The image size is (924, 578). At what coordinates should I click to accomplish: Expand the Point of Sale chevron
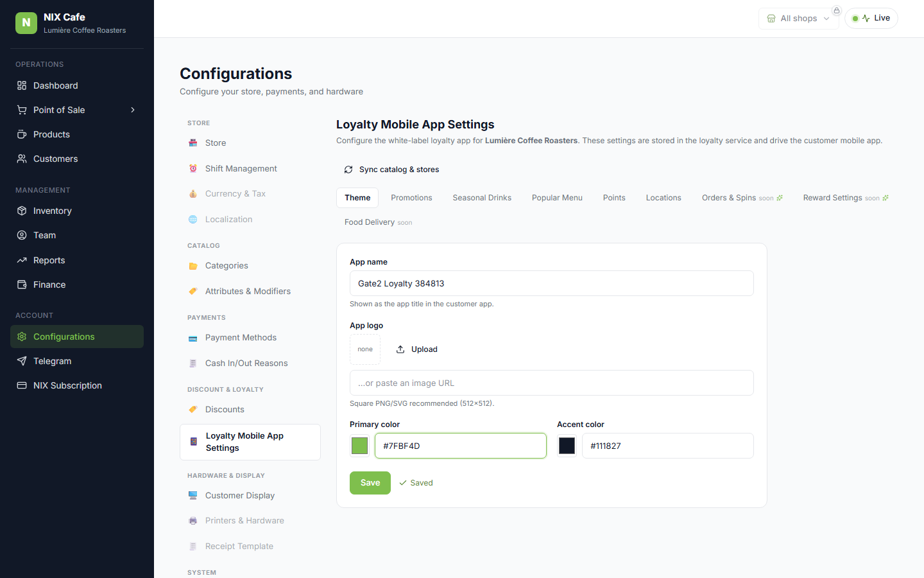[x=133, y=110]
